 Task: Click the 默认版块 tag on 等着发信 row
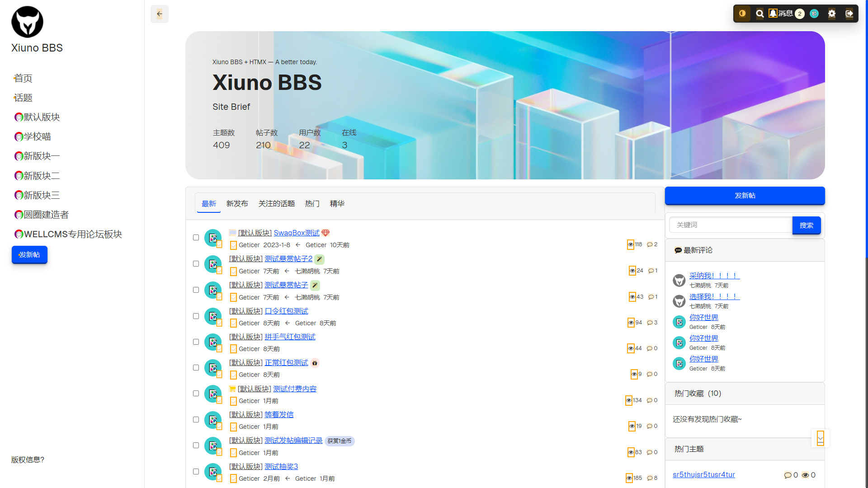(x=246, y=415)
